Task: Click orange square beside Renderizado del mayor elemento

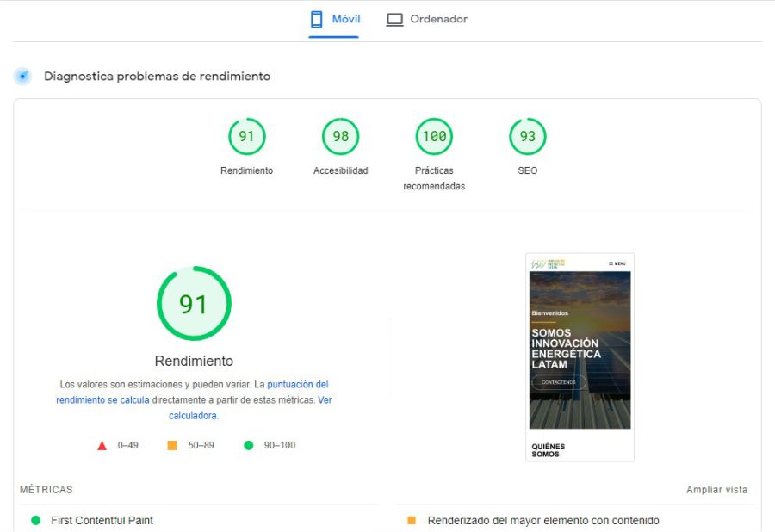Action: (x=412, y=520)
